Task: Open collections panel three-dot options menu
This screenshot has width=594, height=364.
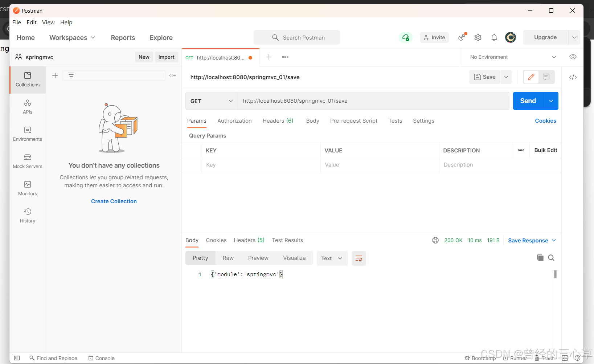Action: coord(173,75)
